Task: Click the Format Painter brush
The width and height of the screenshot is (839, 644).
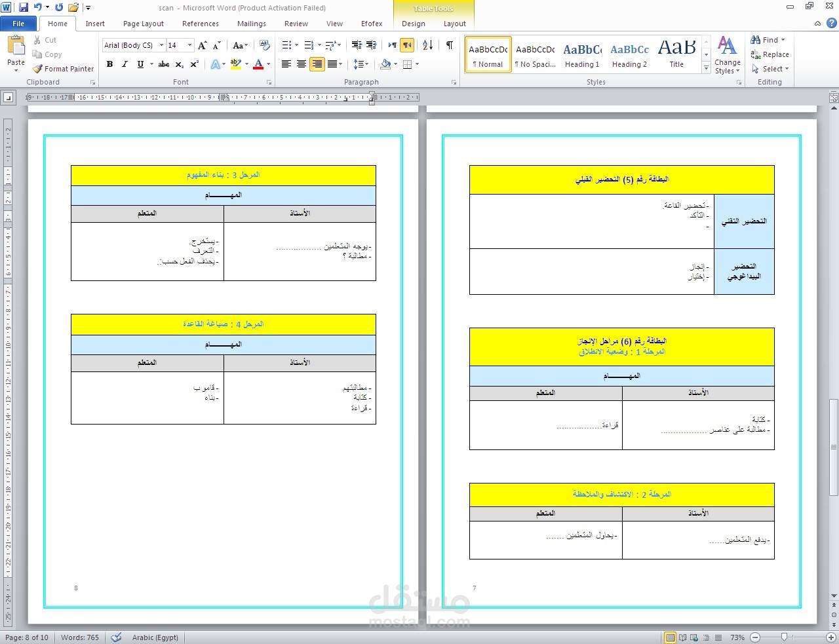Action: (38, 69)
